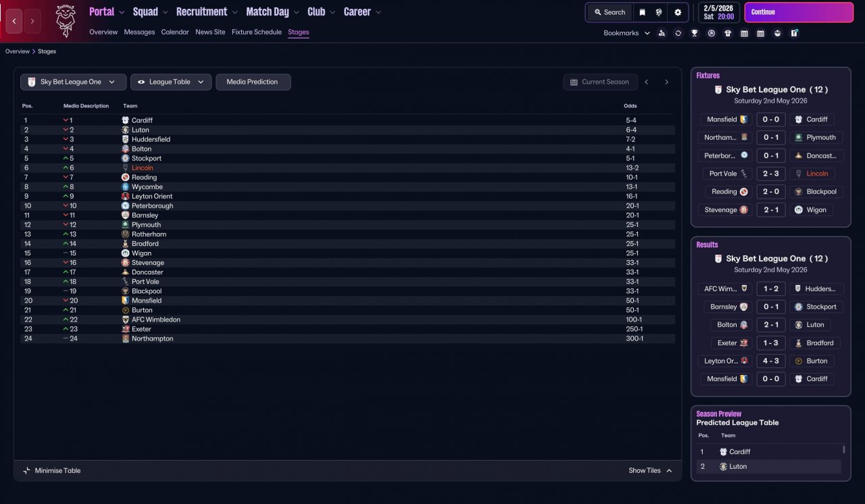Viewport: 865px width, 504px height.
Task: Expand the Club menu chevron
Action: [332, 12]
